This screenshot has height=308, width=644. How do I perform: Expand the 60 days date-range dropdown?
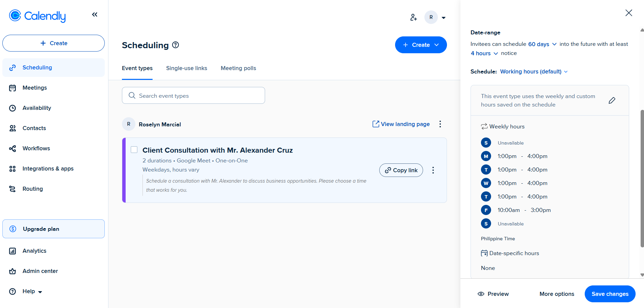(542, 44)
